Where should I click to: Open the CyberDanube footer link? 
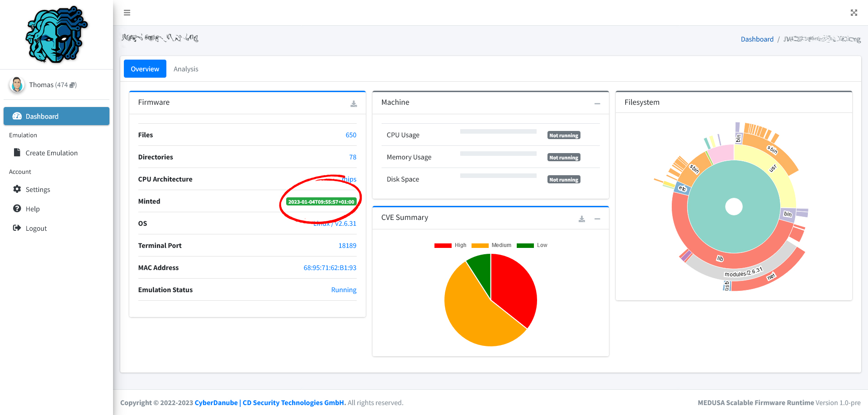[x=216, y=402]
